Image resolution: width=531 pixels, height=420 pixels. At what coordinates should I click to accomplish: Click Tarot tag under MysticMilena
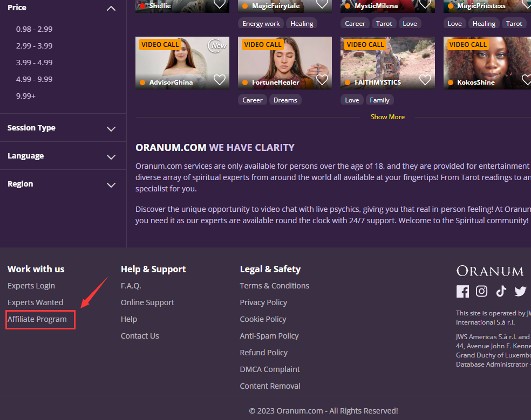click(x=384, y=23)
